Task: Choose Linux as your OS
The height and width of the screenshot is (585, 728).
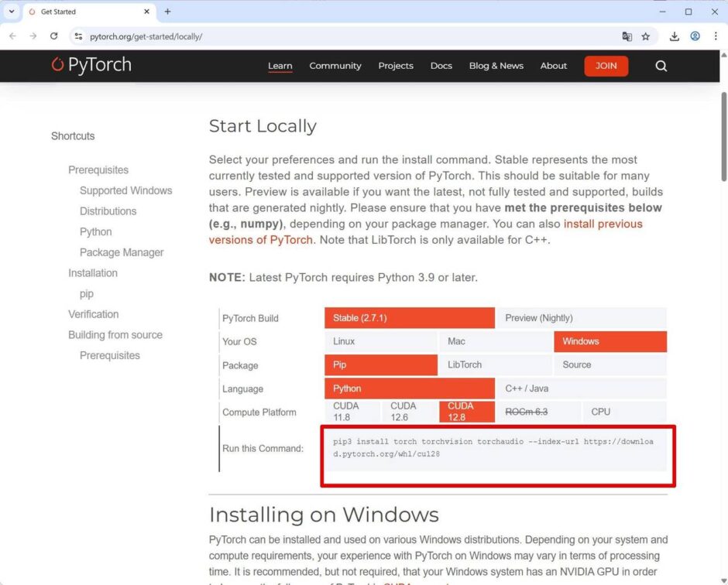Action: (381, 341)
